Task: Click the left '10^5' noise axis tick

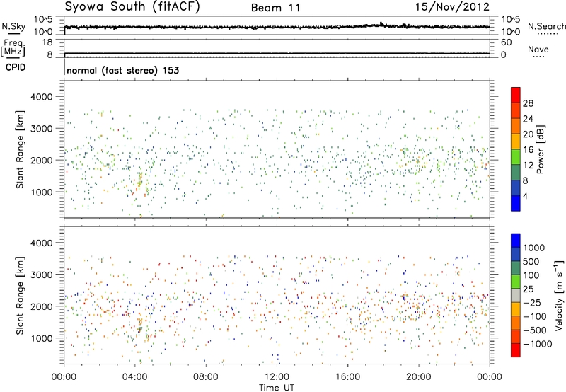Action: (43, 19)
